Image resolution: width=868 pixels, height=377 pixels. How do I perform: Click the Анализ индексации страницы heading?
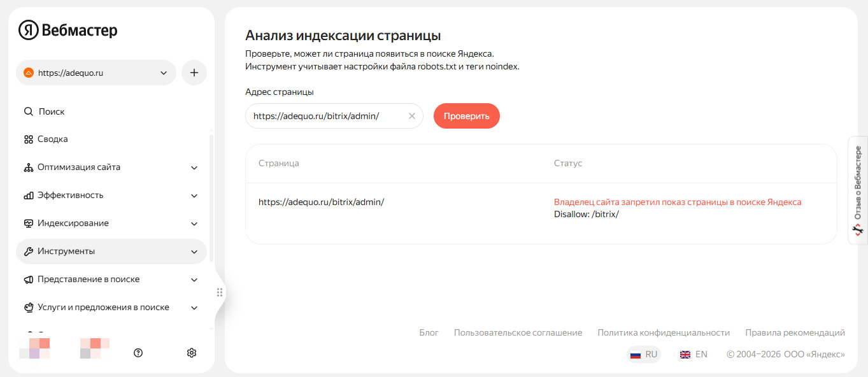click(x=343, y=35)
